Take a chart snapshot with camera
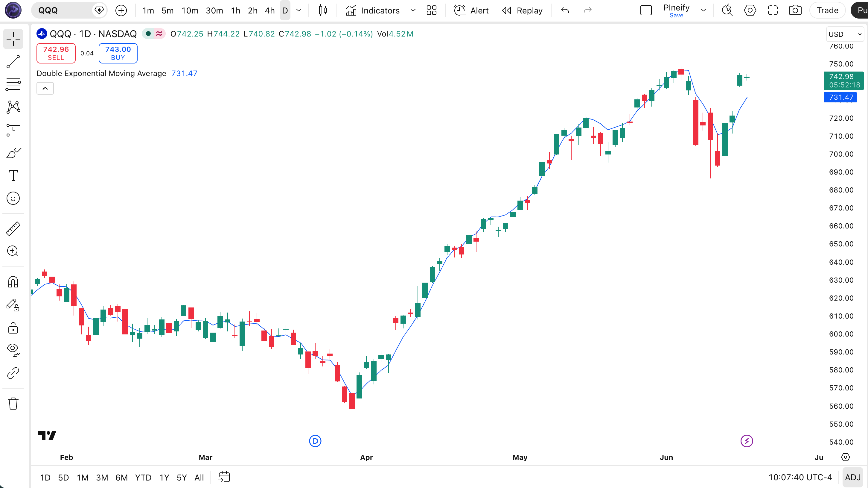868x488 pixels. (795, 10)
